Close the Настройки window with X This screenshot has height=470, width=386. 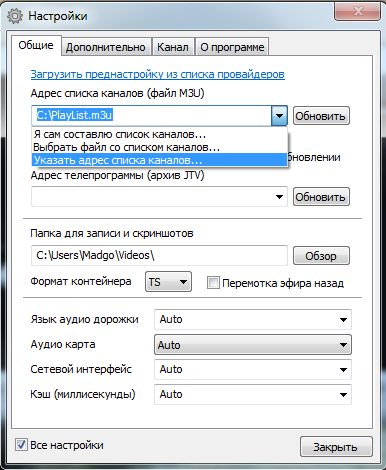click(x=357, y=11)
